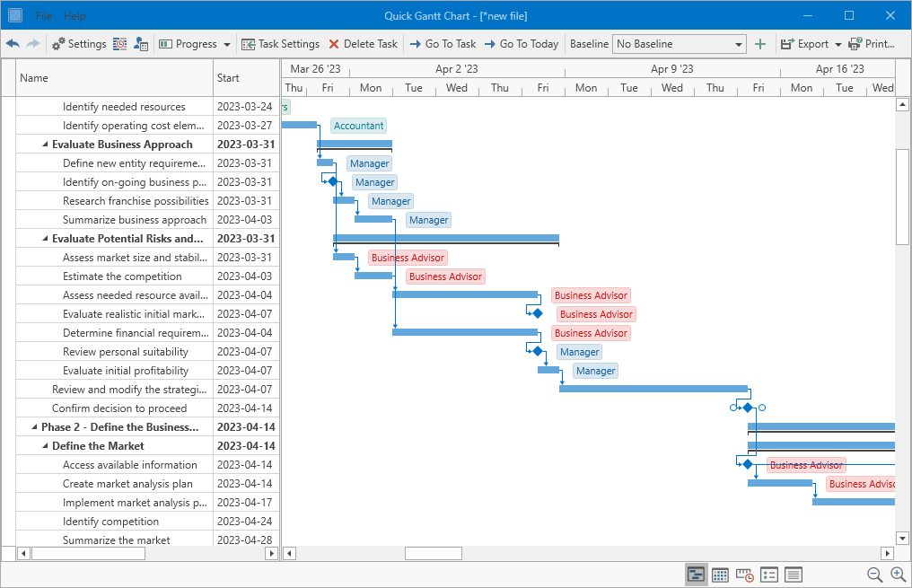This screenshot has height=588, width=912.
Task: Open the Baseline No Baseline selector
Action: pyautogui.click(x=680, y=43)
